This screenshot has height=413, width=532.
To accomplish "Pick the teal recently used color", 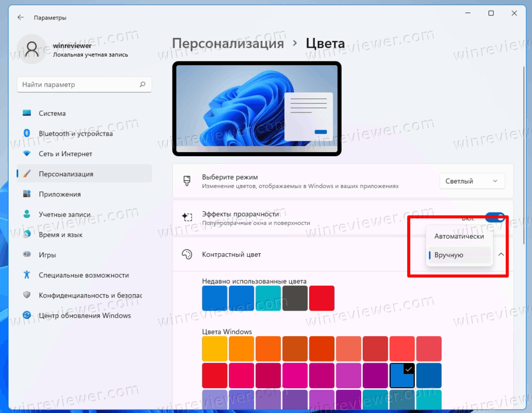I will [x=268, y=298].
